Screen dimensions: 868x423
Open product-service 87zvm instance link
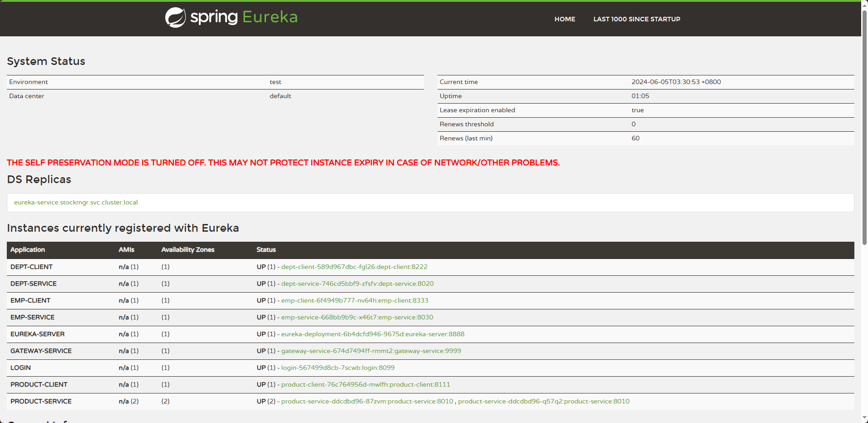367,402
